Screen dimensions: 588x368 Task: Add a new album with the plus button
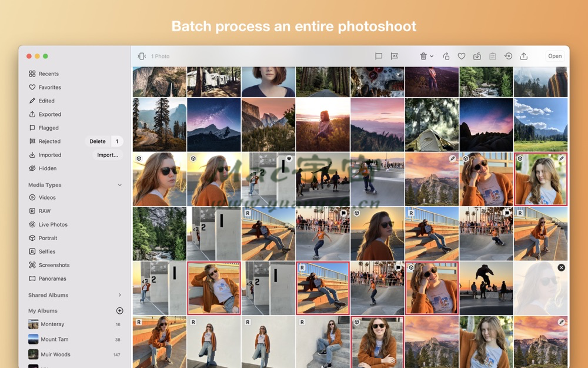(x=119, y=310)
